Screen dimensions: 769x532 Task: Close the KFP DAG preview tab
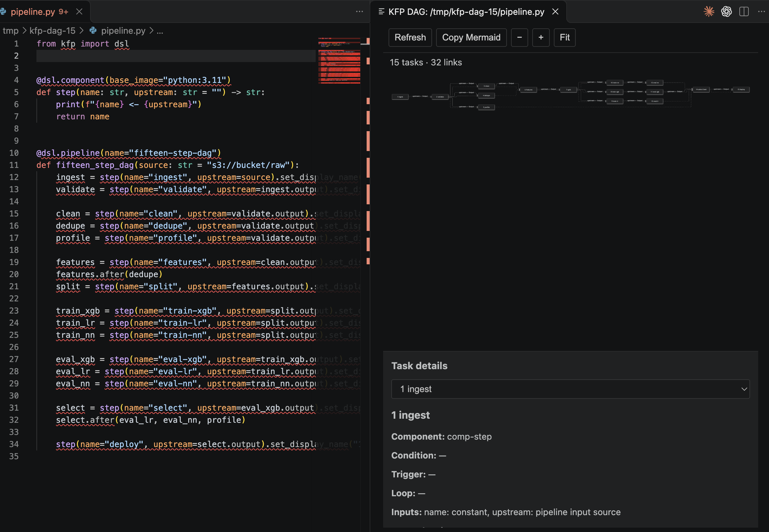(555, 12)
